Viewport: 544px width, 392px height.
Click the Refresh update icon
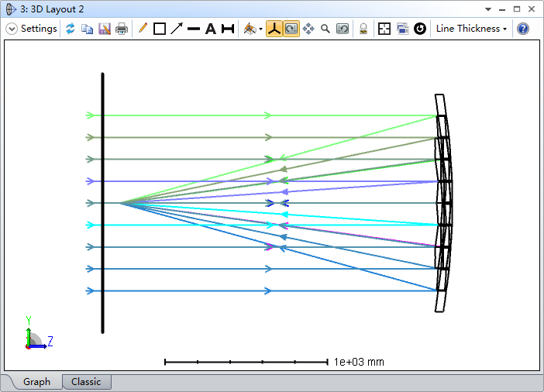click(71, 29)
